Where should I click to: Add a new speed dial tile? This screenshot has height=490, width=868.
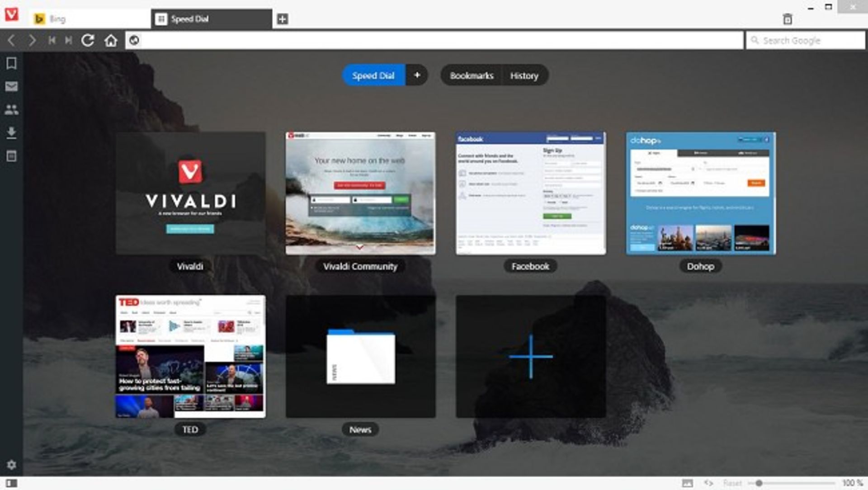[531, 357]
